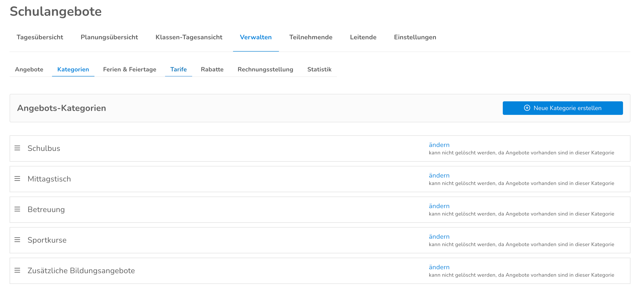This screenshot has width=644, height=297.
Task: Open Klassen-Tagesansicht tab
Action: tap(189, 37)
